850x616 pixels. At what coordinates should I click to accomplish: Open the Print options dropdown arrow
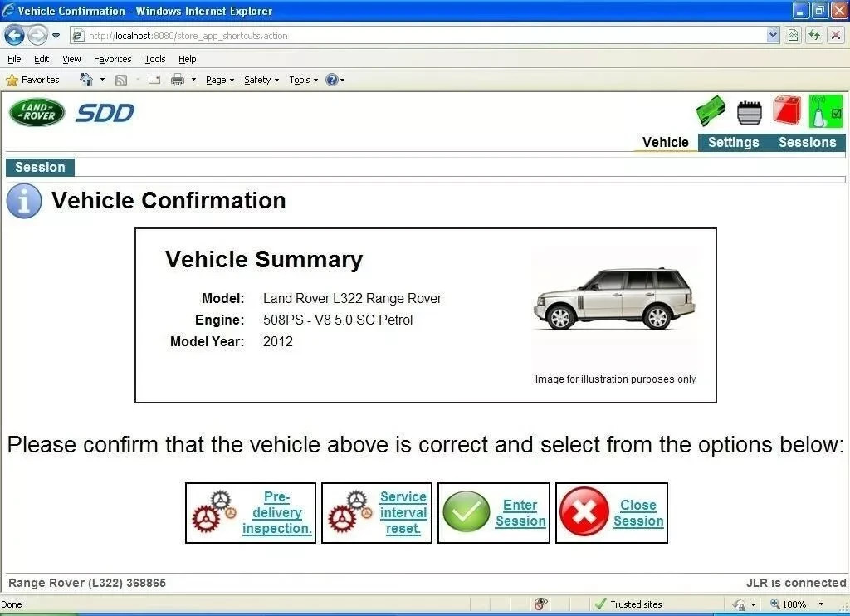click(193, 80)
